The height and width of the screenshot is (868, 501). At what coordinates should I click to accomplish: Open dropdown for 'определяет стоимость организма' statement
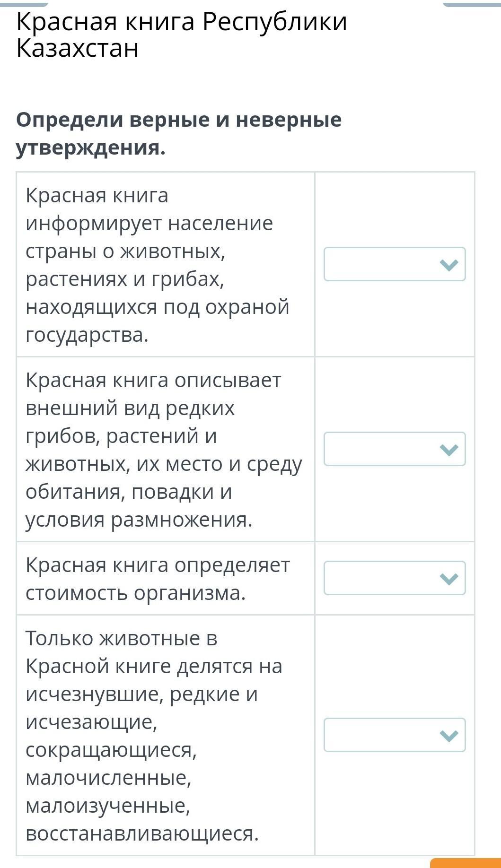click(394, 578)
